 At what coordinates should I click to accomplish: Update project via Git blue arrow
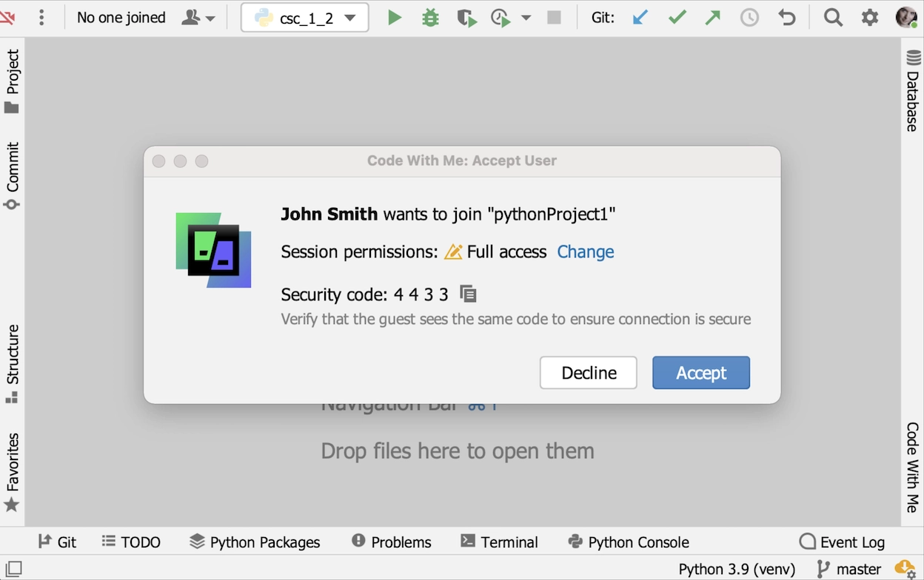tap(640, 18)
